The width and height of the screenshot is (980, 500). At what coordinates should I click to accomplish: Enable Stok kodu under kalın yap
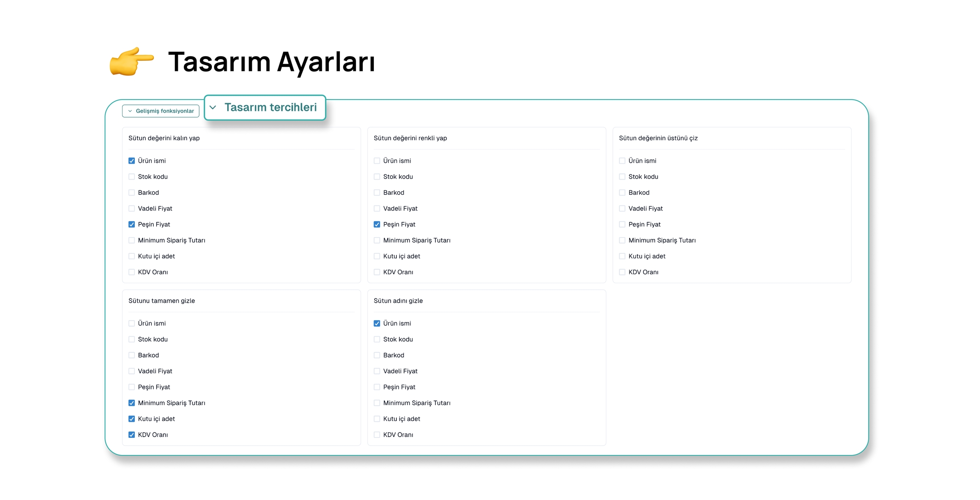point(132,177)
